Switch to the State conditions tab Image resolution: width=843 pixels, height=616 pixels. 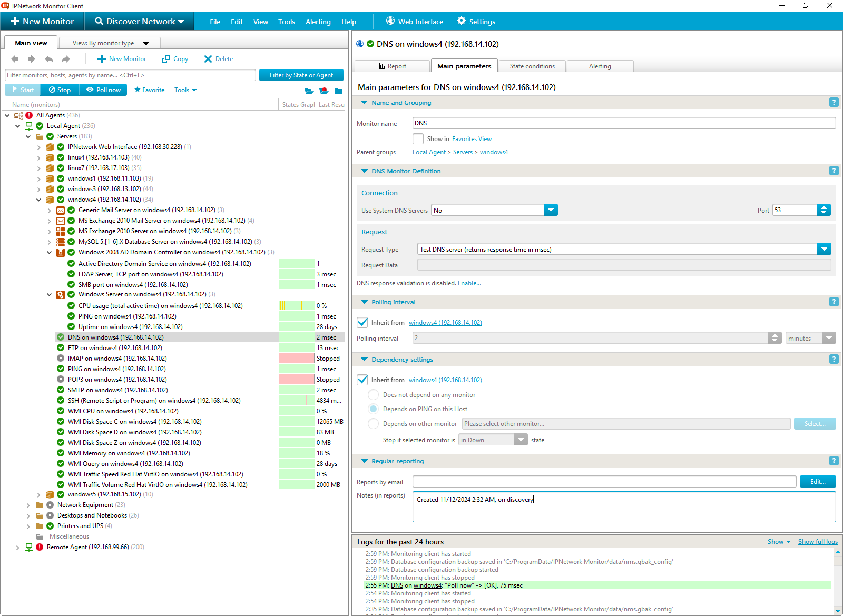click(532, 66)
